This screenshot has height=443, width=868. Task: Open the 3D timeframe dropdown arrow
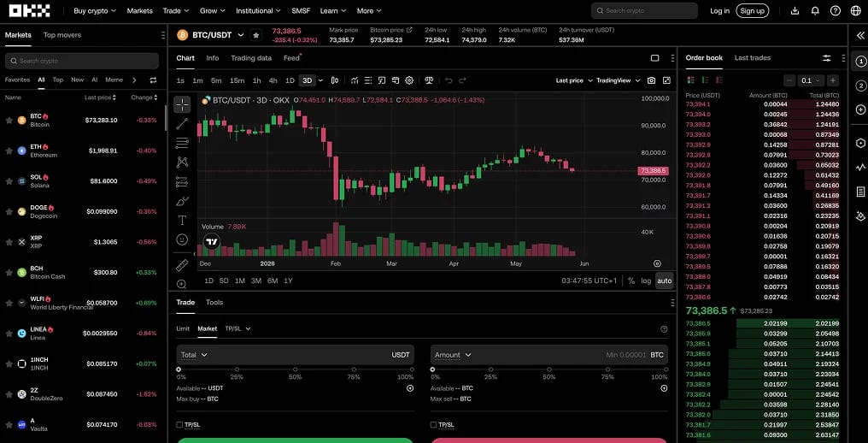coord(320,80)
